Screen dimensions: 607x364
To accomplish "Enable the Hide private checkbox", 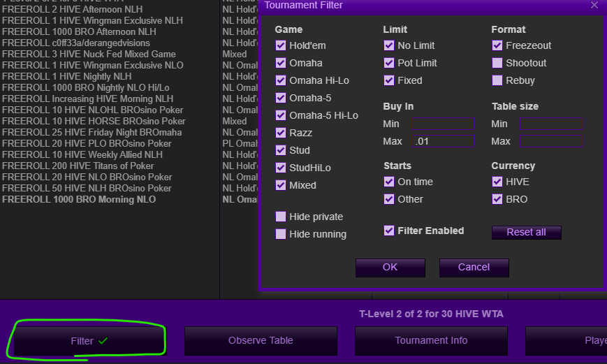I will point(281,217).
